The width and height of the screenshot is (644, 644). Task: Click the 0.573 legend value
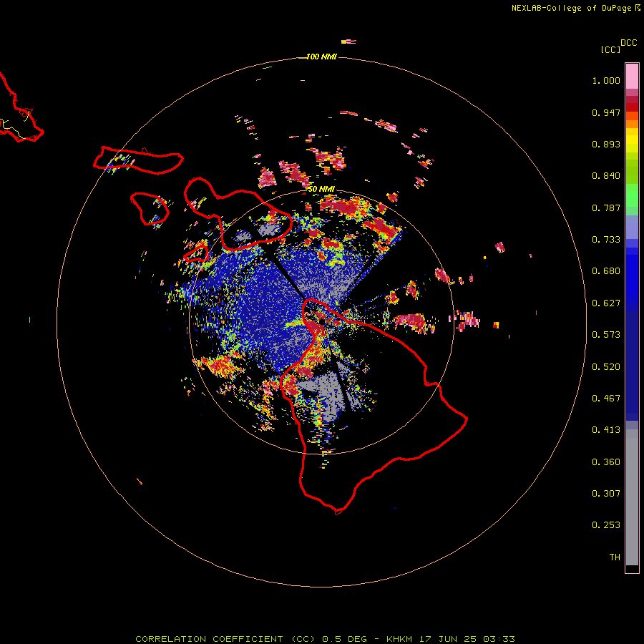coord(606,335)
